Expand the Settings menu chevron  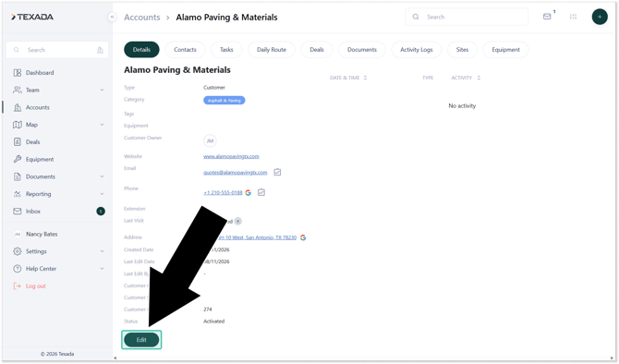point(102,251)
